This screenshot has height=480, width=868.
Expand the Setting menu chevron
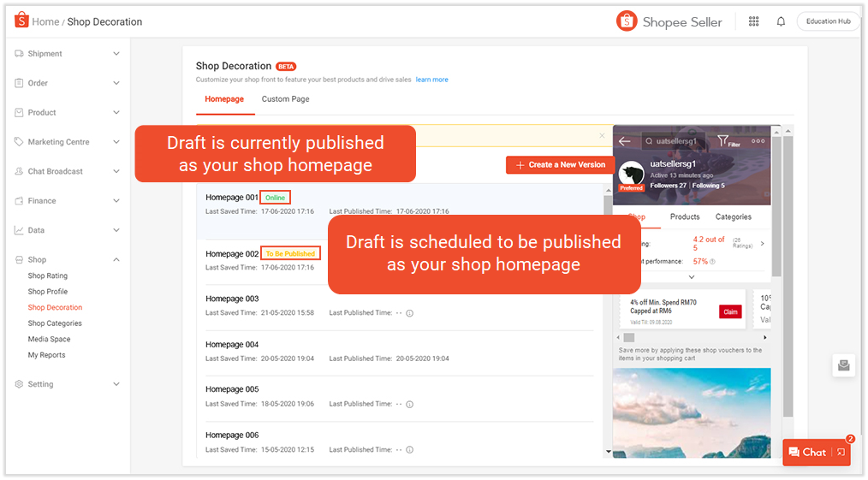coord(116,384)
